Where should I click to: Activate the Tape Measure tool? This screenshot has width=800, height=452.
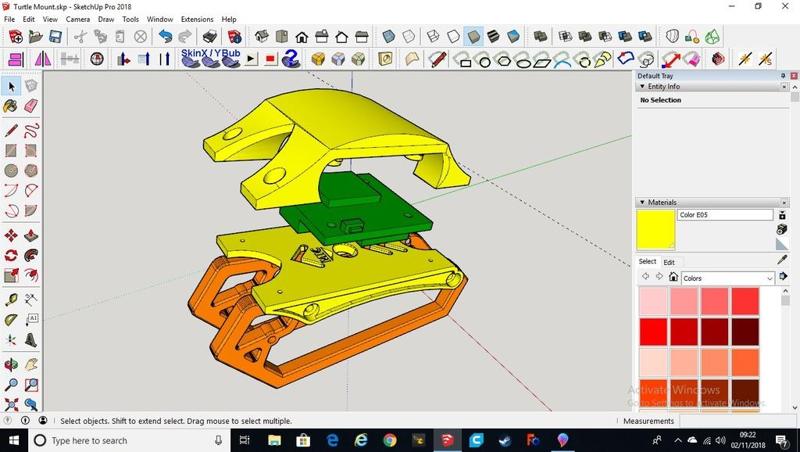(x=11, y=299)
